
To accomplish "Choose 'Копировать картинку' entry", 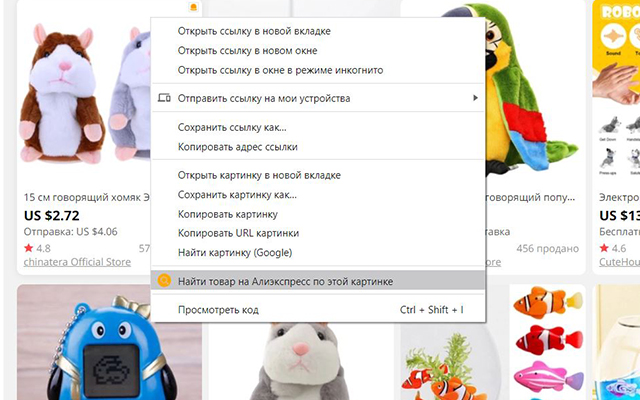I will 318,214.
